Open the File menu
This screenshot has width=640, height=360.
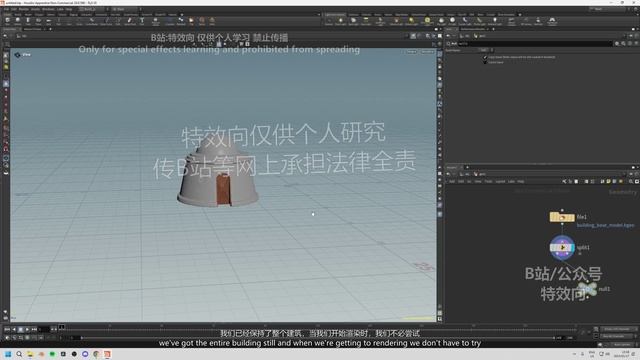point(6,9)
